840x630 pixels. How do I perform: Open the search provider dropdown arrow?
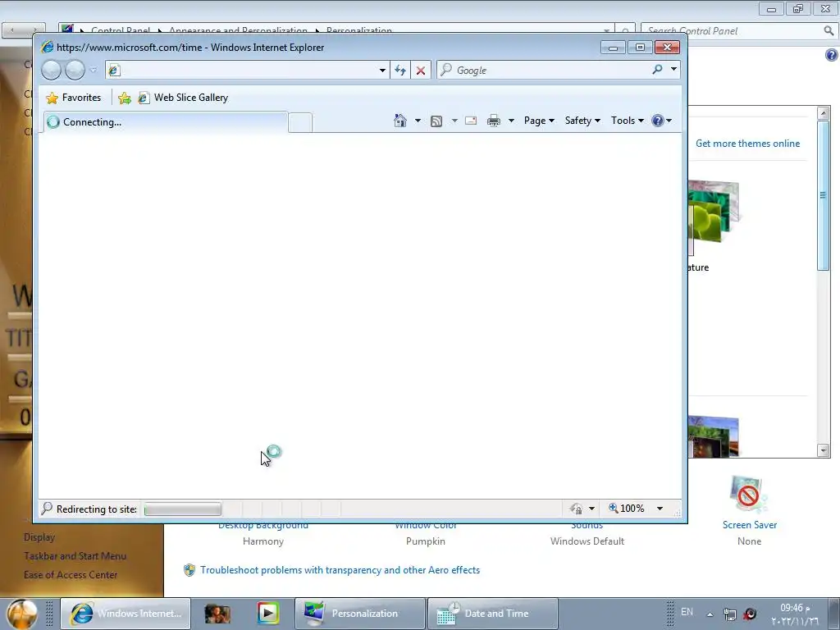pyautogui.click(x=673, y=70)
